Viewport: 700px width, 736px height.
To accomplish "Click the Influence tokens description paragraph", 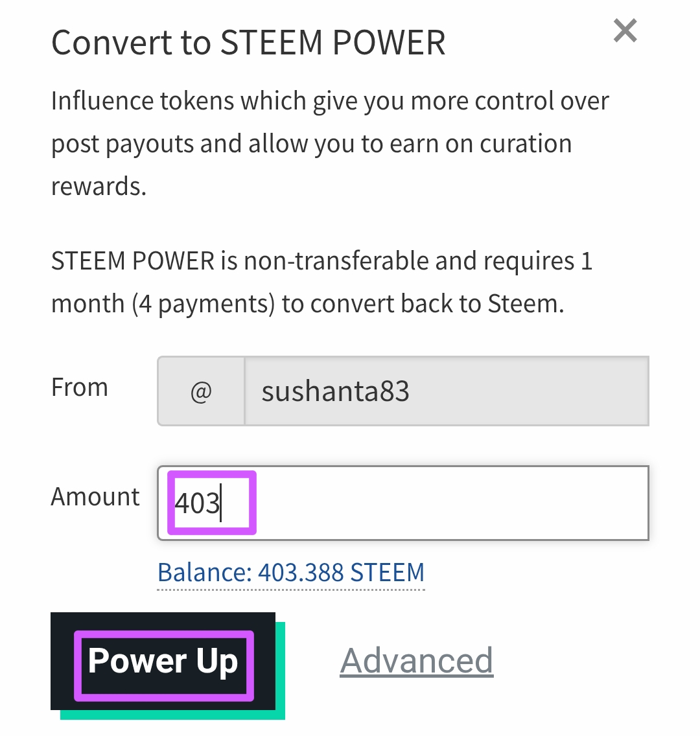I will pos(329,144).
